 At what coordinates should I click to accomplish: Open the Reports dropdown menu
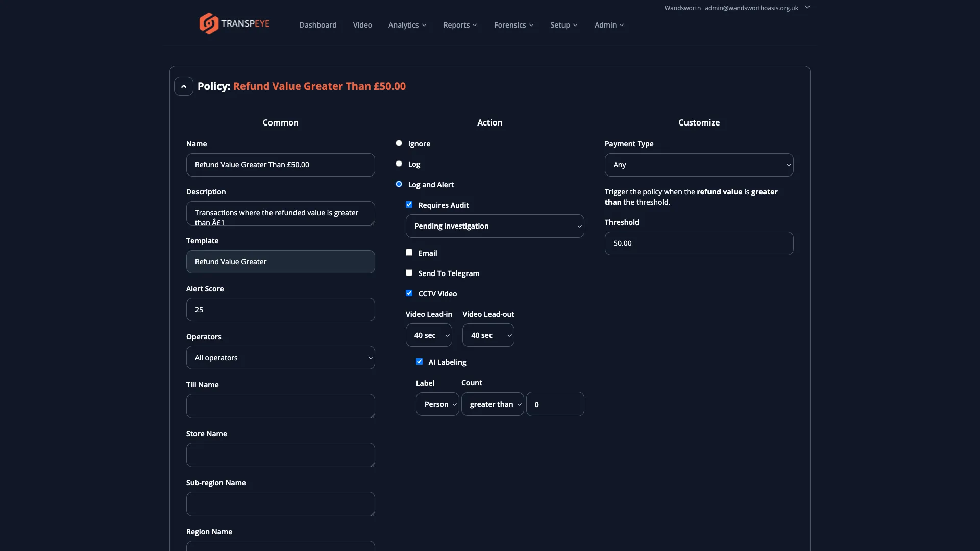coord(460,24)
